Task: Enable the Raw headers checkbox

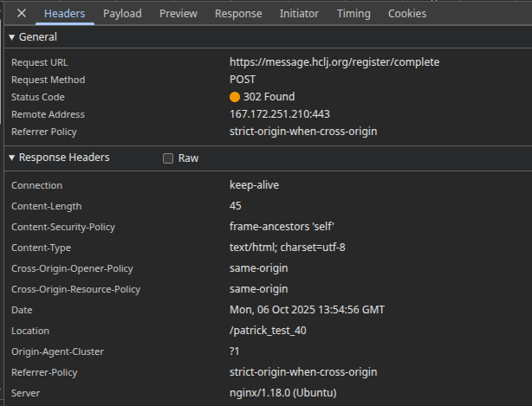Action: point(168,158)
